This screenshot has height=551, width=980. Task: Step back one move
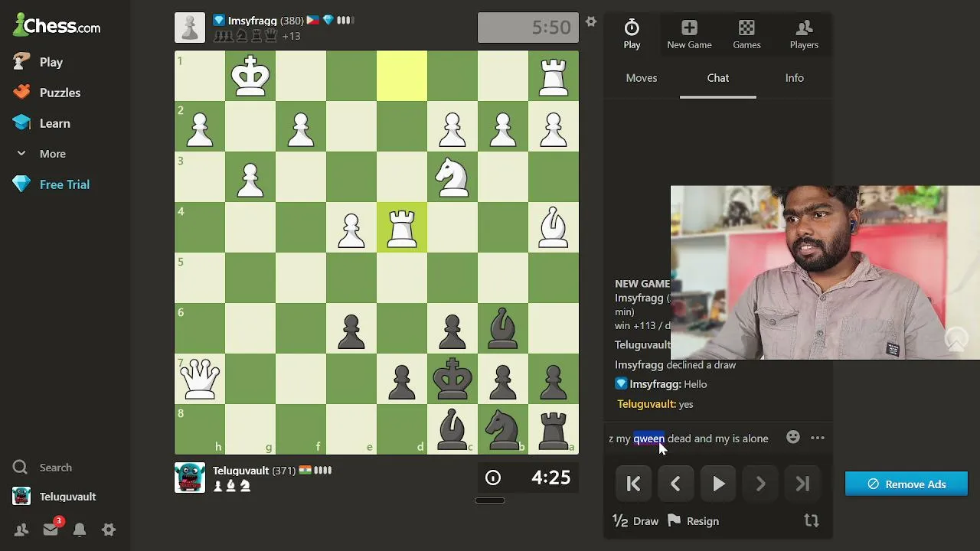[x=675, y=484]
